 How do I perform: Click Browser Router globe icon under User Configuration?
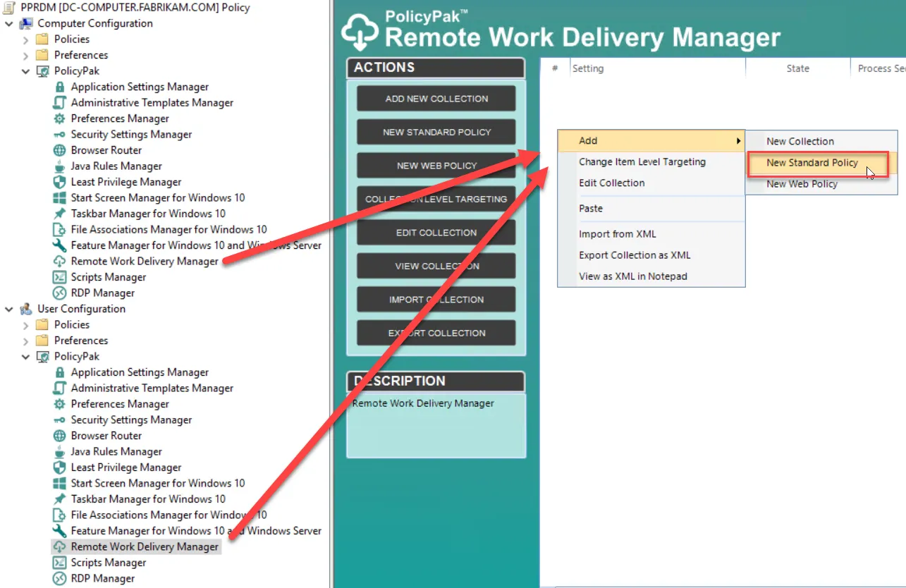tap(60, 436)
